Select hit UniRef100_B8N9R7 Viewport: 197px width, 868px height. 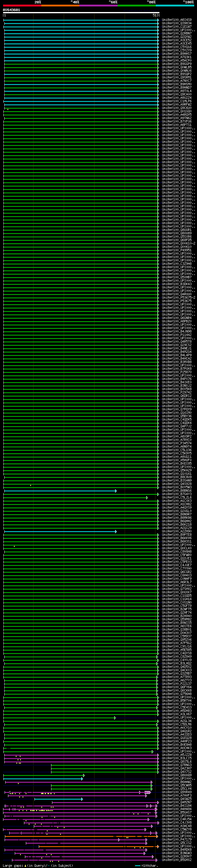click(x=176, y=515)
